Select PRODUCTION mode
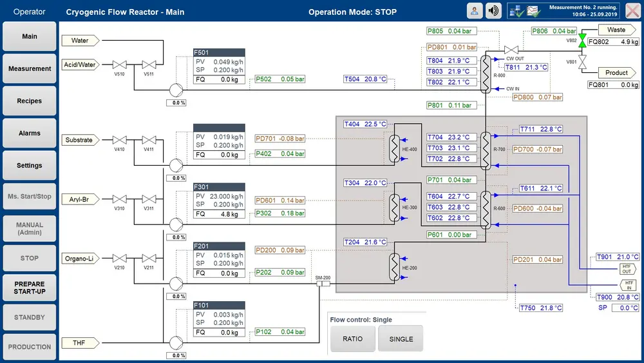The width and height of the screenshot is (644, 363). 30,347
